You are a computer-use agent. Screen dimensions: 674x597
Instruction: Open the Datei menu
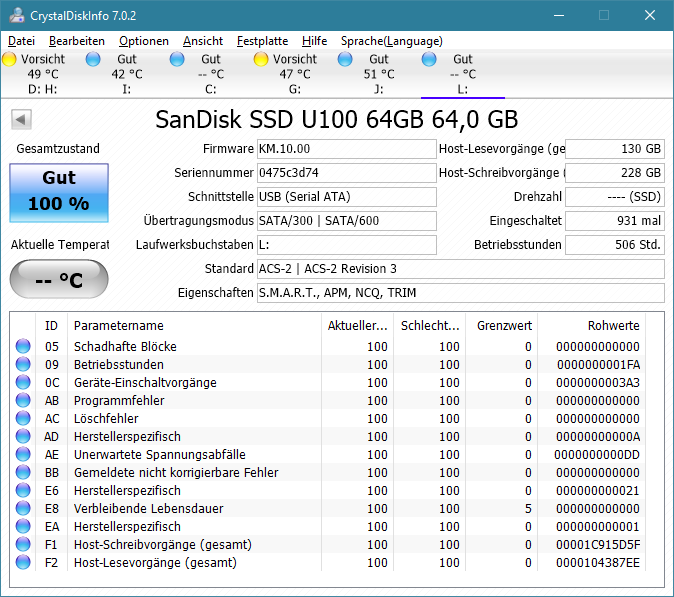[x=21, y=41]
